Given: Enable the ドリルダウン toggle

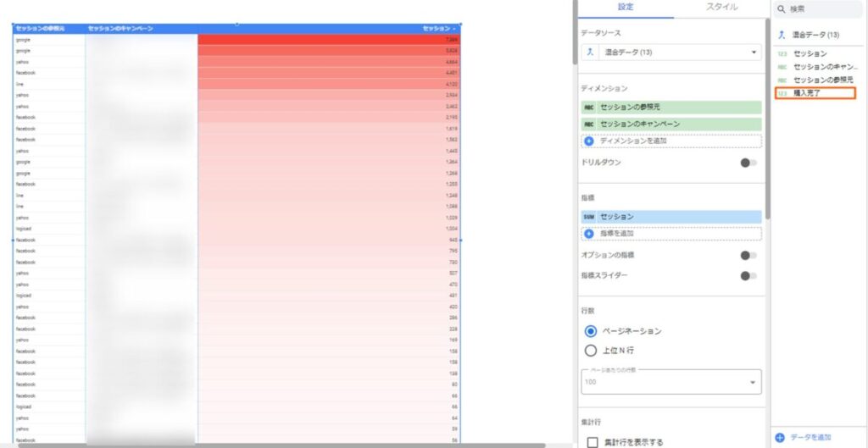Looking at the screenshot, I should pos(748,163).
